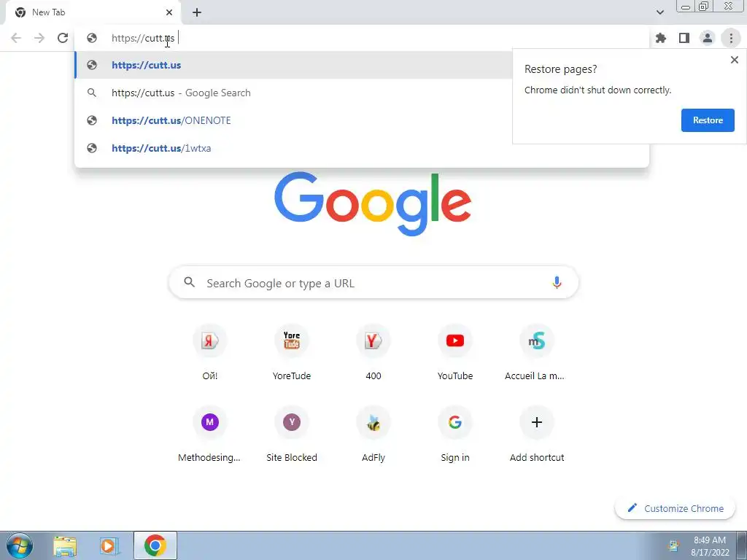Open Chrome's three-dot menu

731,38
